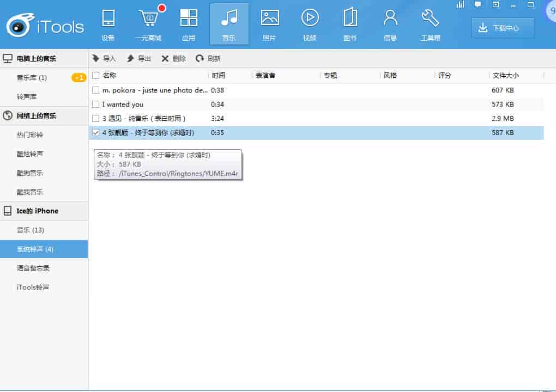The width and height of the screenshot is (556, 392).
Task: Collapse the 电脑上的音乐 sidebar section
Action: tap(44, 58)
